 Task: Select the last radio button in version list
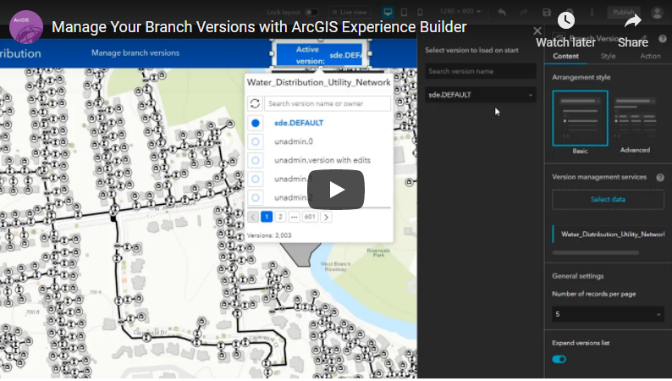click(x=255, y=198)
